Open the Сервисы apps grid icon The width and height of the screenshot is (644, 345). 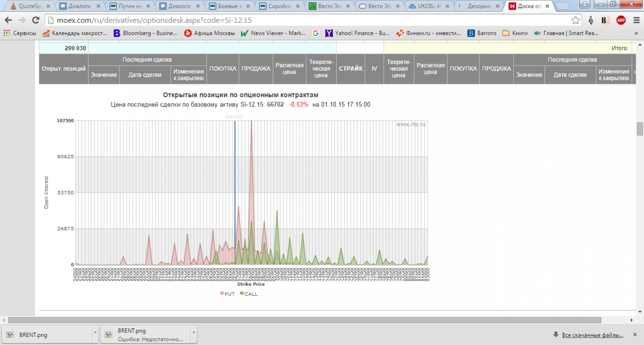[7, 33]
